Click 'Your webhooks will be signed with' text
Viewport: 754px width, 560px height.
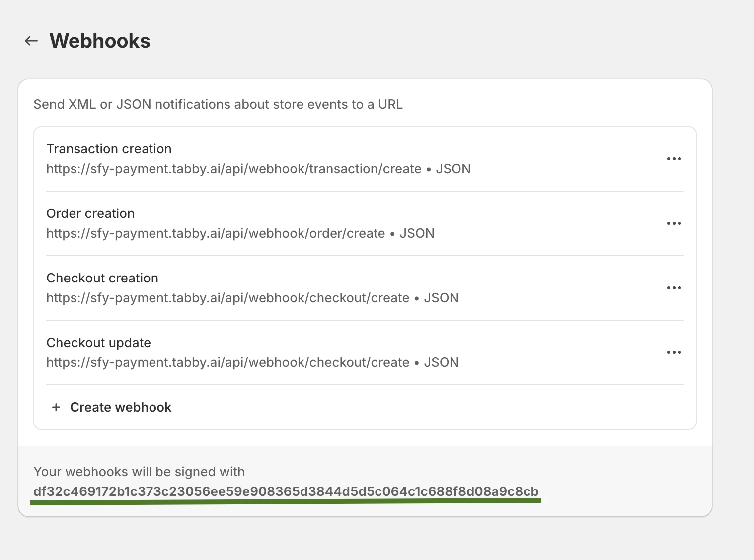pyautogui.click(x=139, y=472)
